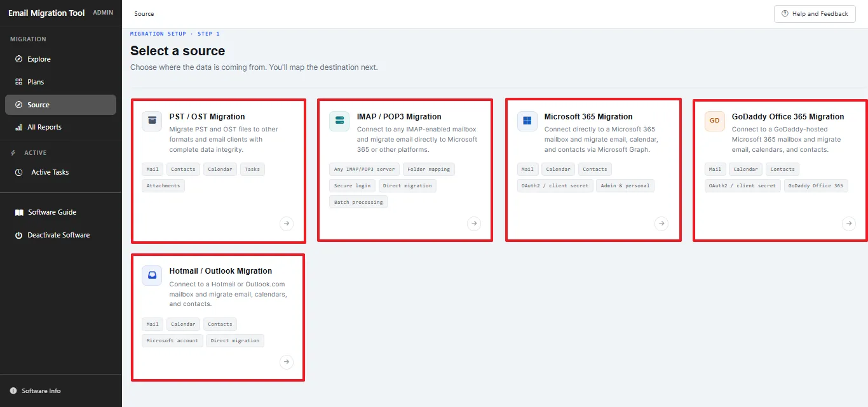868x407 pixels.
Task: Click the PST / OST archive box icon
Action: [x=152, y=121]
